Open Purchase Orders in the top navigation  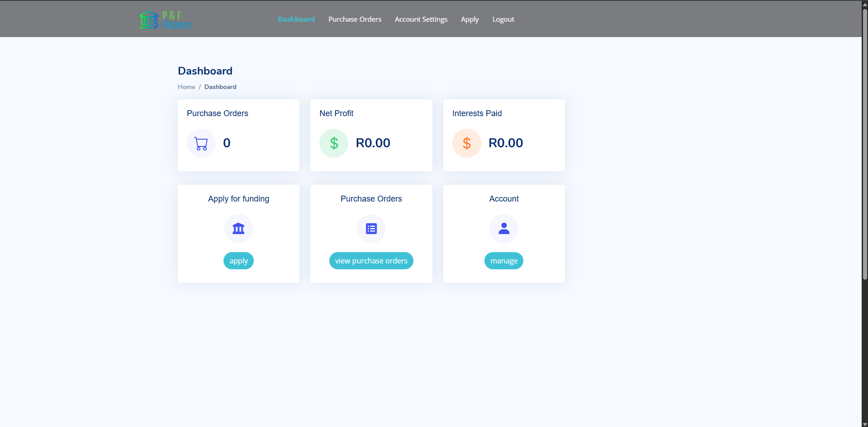(x=355, y=19)
